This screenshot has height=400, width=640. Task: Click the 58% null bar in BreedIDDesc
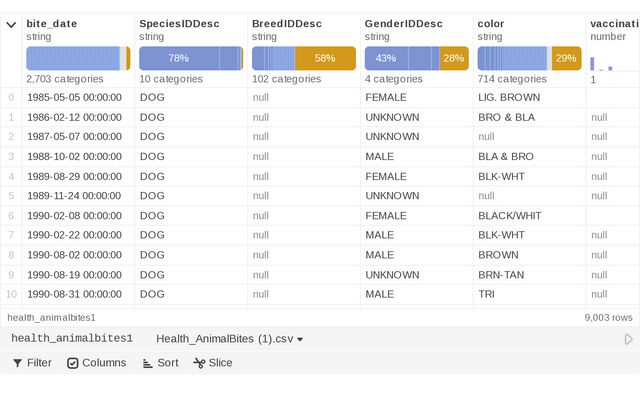pyautogui.click(x=324, y=59)
